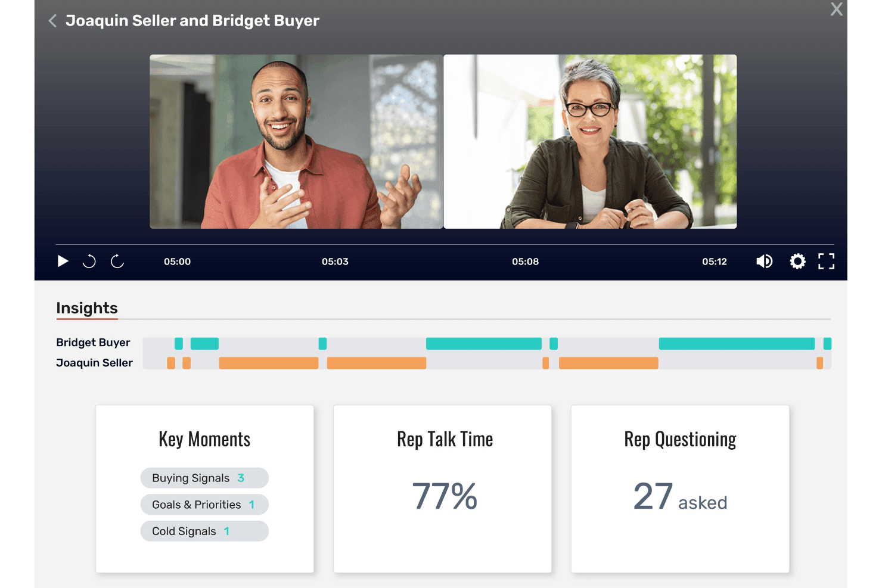882x588 pixels.
Task: Mute audio with the speaker icon
Action: 765,261
